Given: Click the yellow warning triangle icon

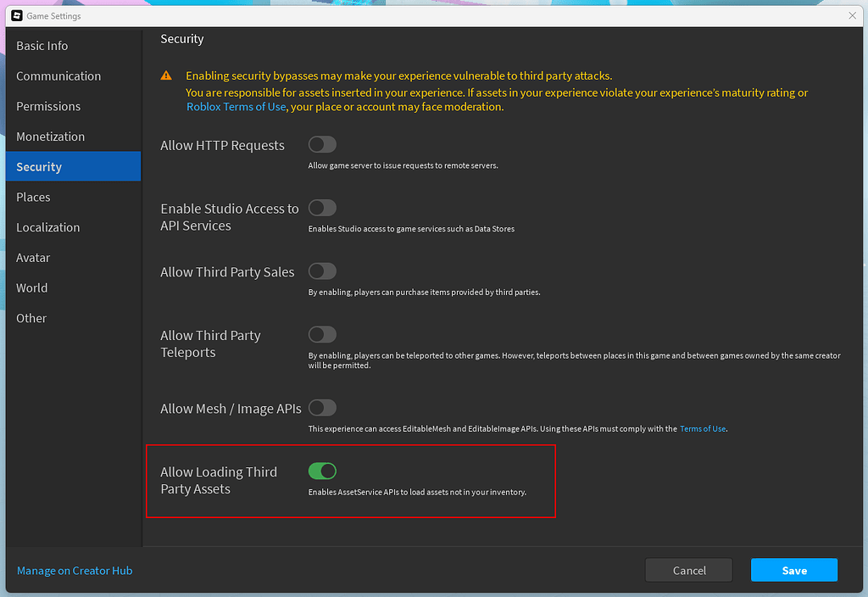Looking at the screenshot, I should [165, 75].
